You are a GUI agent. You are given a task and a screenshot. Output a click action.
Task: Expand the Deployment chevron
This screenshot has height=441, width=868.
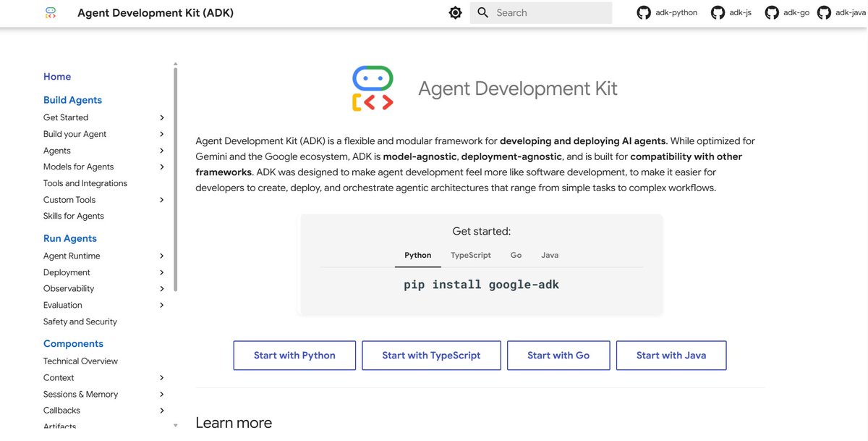click(162, 272)
